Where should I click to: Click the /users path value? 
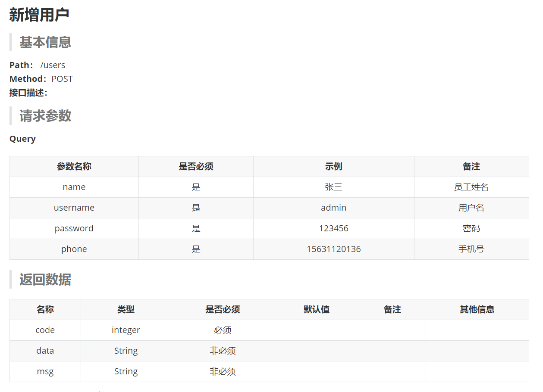(x=53, y=65)
